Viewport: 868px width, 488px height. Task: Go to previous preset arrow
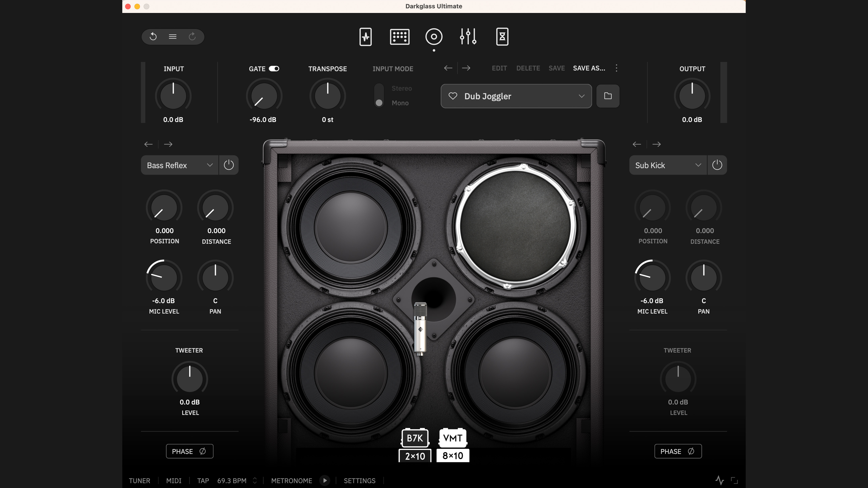448,68
